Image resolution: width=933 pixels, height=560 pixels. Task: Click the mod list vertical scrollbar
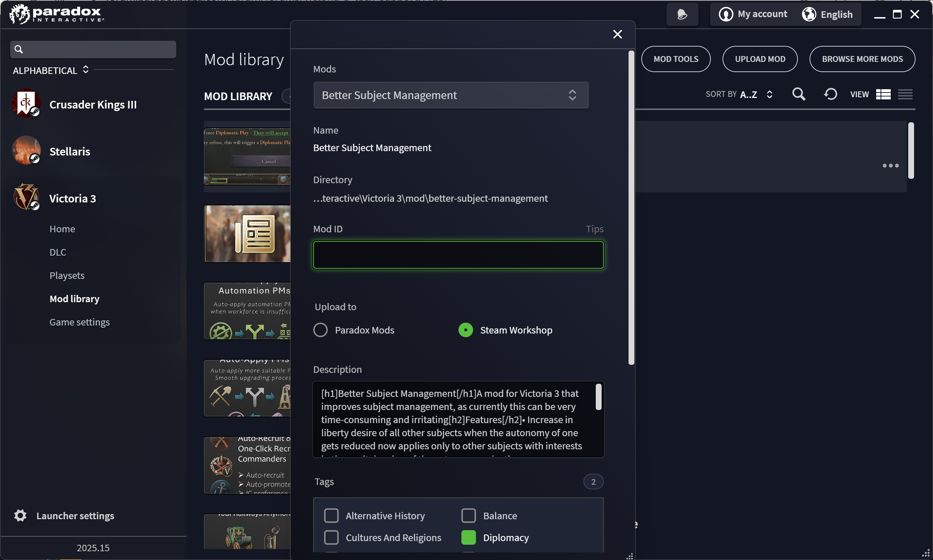(911, 151)
